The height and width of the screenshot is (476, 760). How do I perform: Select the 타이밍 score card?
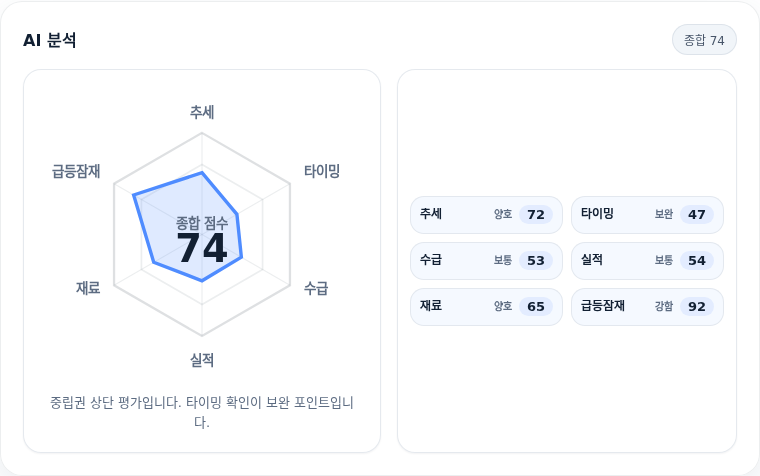[x=647, y=215]
